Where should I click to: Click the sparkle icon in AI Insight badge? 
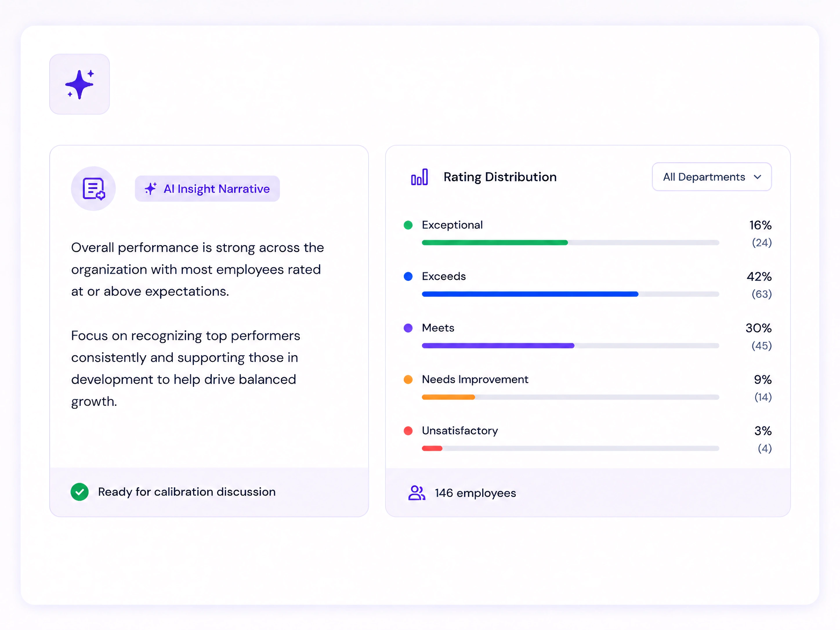151,188
